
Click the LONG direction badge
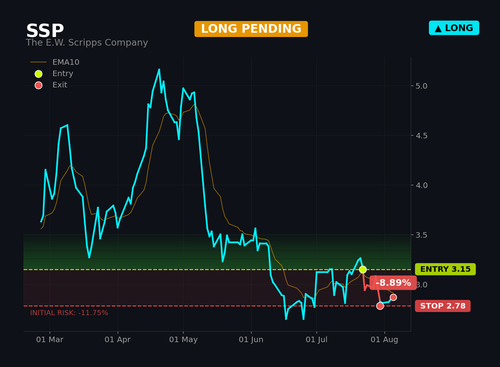454,28
